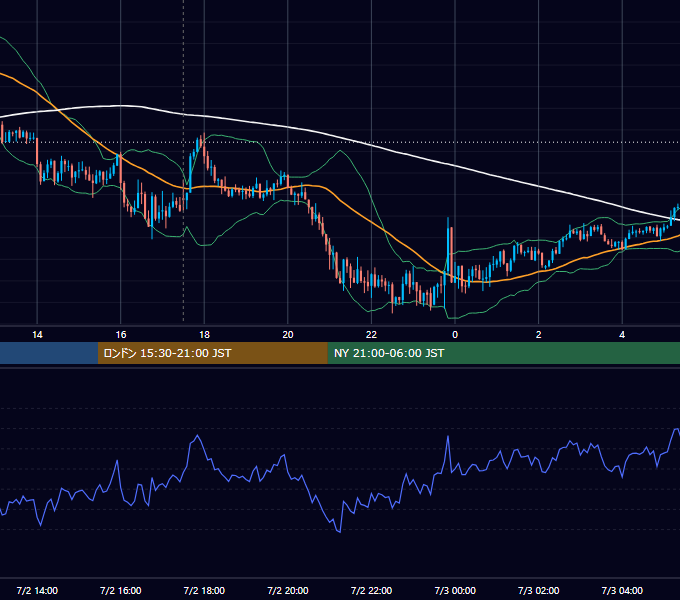Click the 7/2 18:00 date label
Screen dimensions: 680x600
coord(204,590)
